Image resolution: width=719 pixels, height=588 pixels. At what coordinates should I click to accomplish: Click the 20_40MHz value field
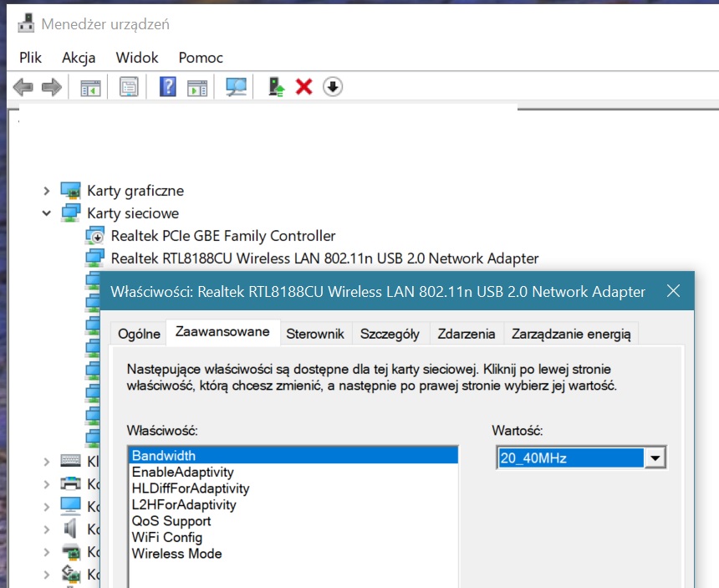pos(570,458)
